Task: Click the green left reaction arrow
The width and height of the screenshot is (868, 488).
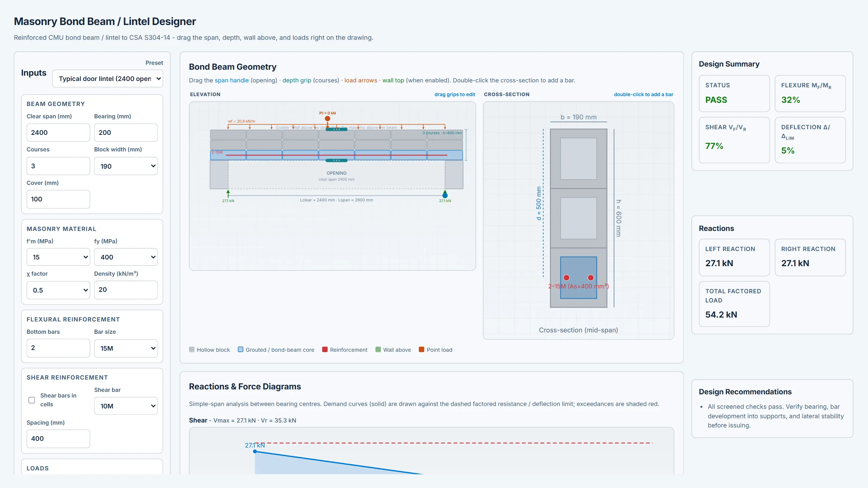Action: 228,194
